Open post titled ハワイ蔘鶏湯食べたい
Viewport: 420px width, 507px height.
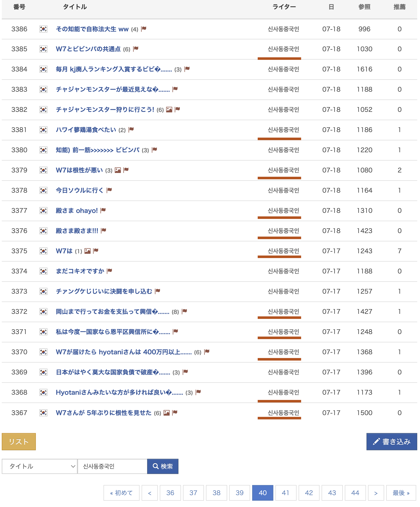click(86, 130)
